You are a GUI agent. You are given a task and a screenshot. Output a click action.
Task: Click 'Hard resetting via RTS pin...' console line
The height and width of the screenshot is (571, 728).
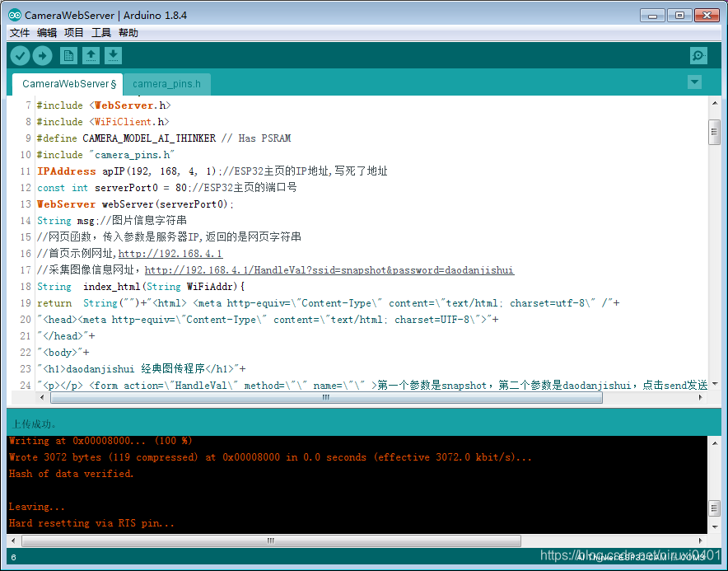click(91, 523)
